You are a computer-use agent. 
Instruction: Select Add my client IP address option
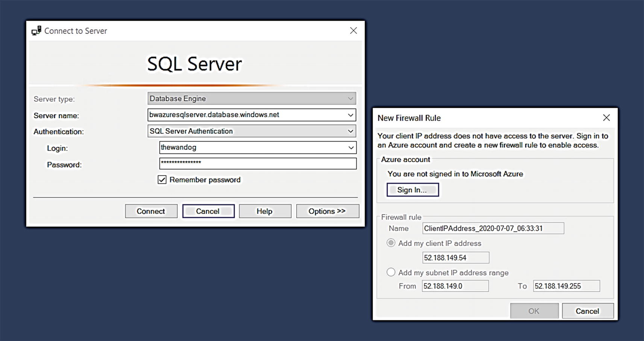pyautogui.click(x=391, y=243)
